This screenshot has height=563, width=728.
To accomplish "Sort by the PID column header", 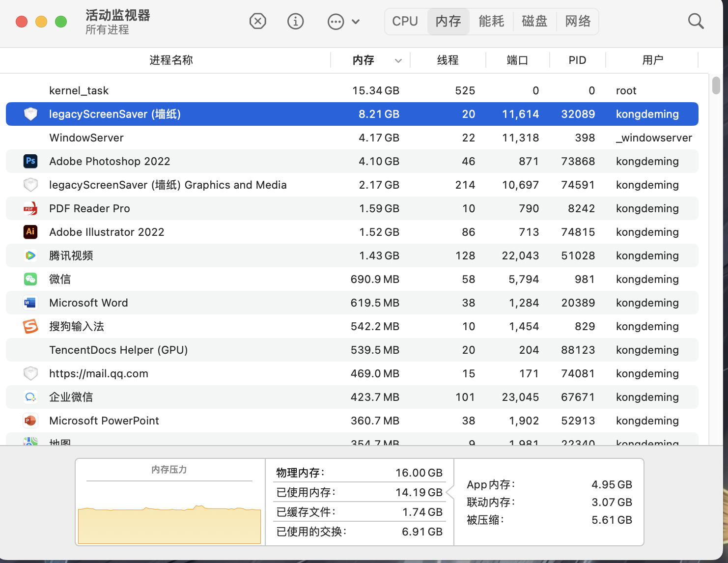I will pyautogui.click(x=577, y=60).
